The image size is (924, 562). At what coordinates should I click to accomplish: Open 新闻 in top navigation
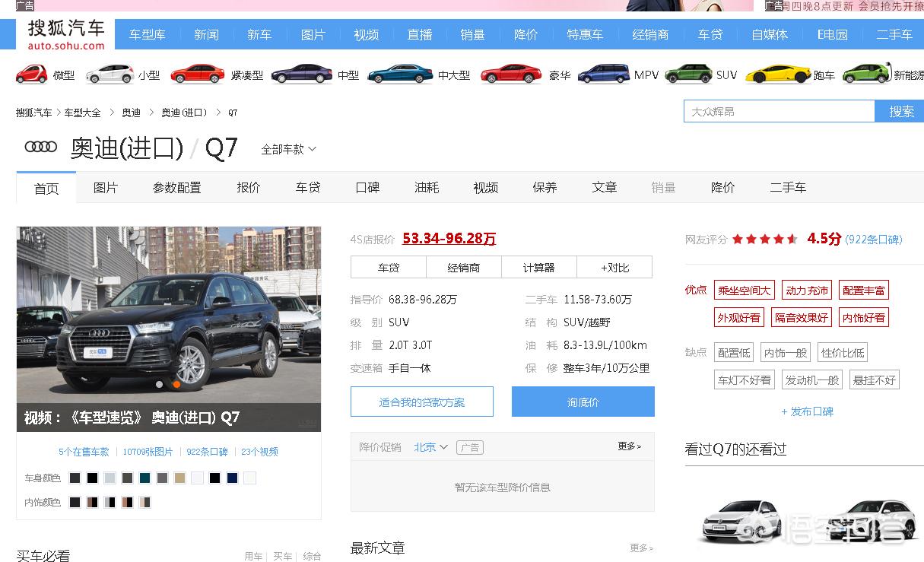point(206,35)
